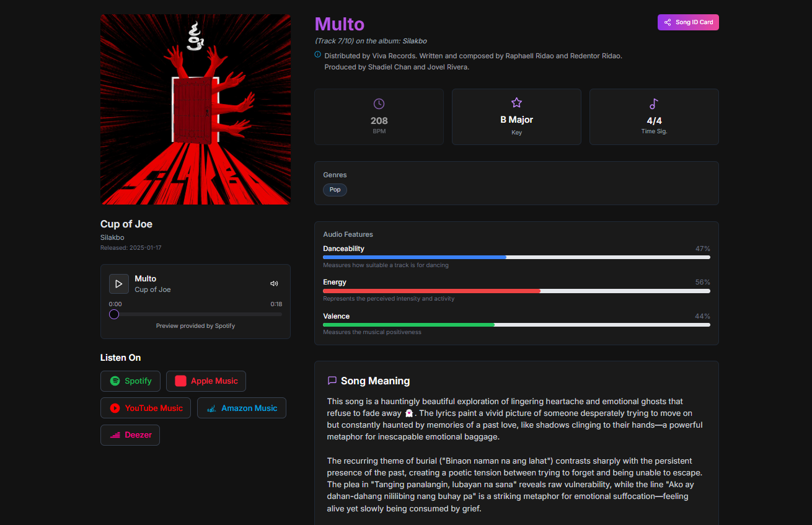The image size is (812, 525).
Task: Click the 'Listen On' heading
Action: [120, 358]
